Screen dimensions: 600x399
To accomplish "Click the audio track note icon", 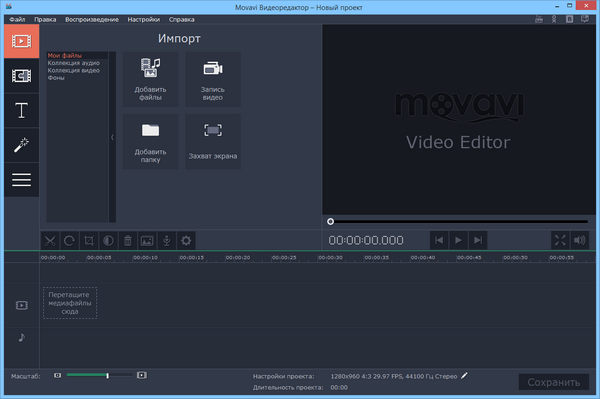I will pyautogui.click(x=22, y=337).
